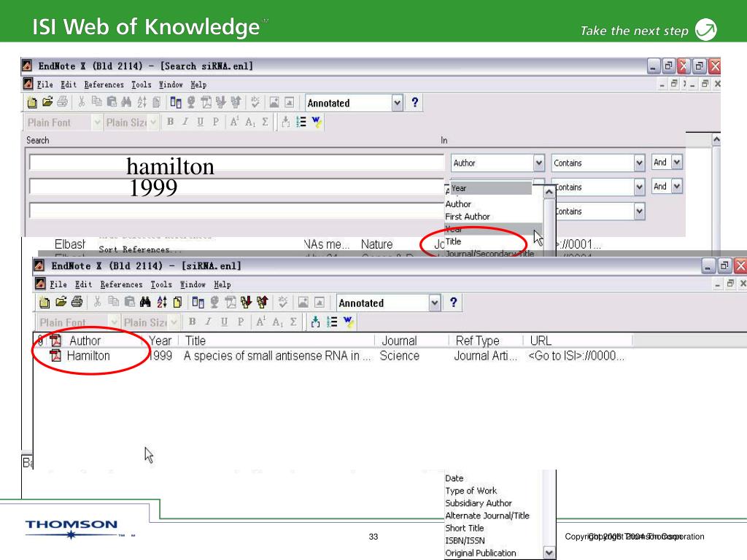Click the Sort A-Z icon in Search window
This screenshot has width=747, height=560.
click(x=142, y=102)
